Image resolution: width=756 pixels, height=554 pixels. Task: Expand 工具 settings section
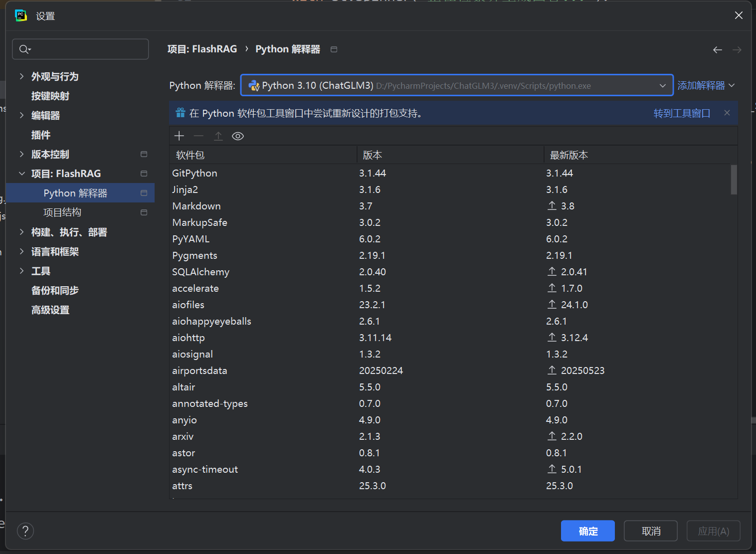tap(21, 271)
